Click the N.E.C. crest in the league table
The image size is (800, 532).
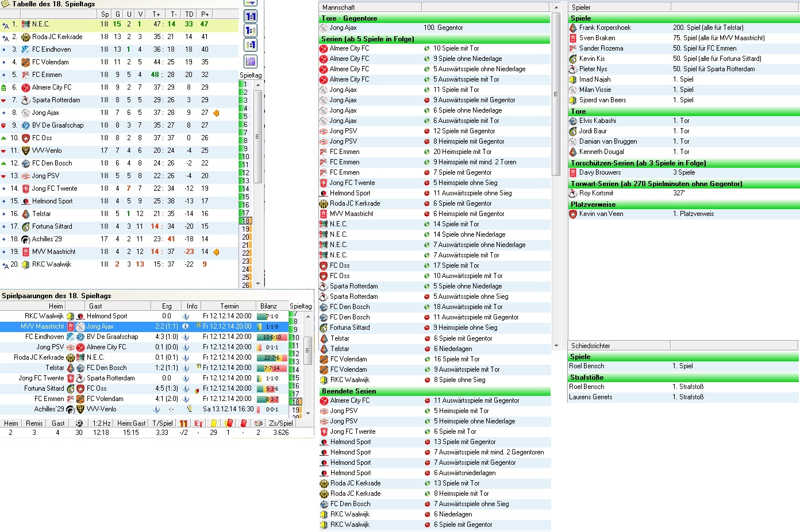[x=25, y=24]
